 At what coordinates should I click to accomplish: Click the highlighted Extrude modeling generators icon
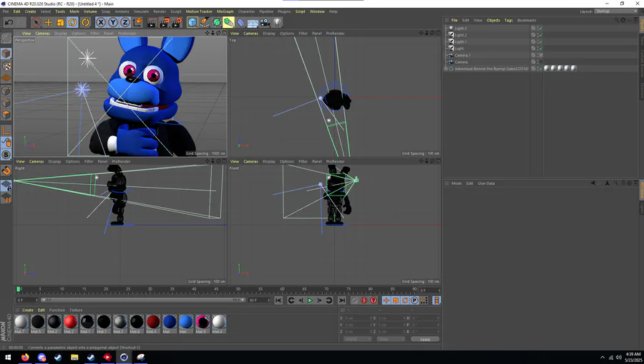pos(229,22)
